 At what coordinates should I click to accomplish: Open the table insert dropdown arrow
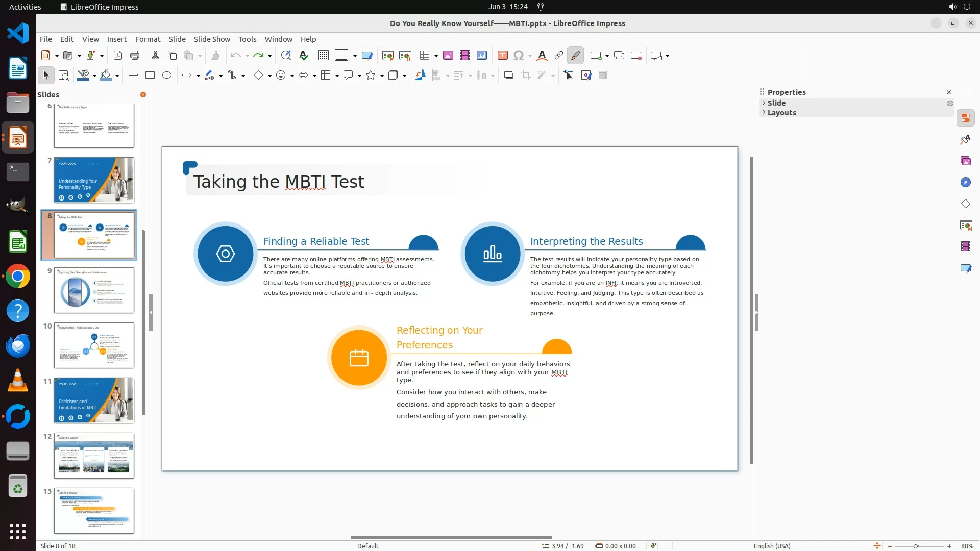click(x=436, y=56)
